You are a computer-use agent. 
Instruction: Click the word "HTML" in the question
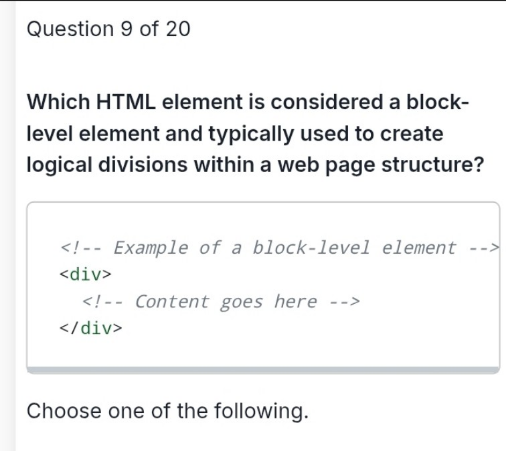tap(126, 102)
